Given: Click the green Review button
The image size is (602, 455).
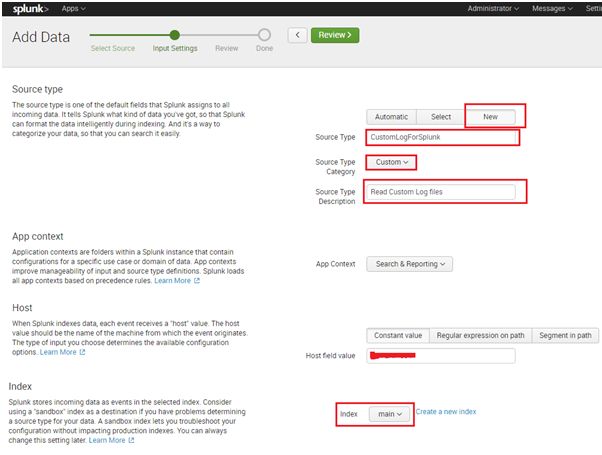Looking at the screenshot, I should coord(335,35).
